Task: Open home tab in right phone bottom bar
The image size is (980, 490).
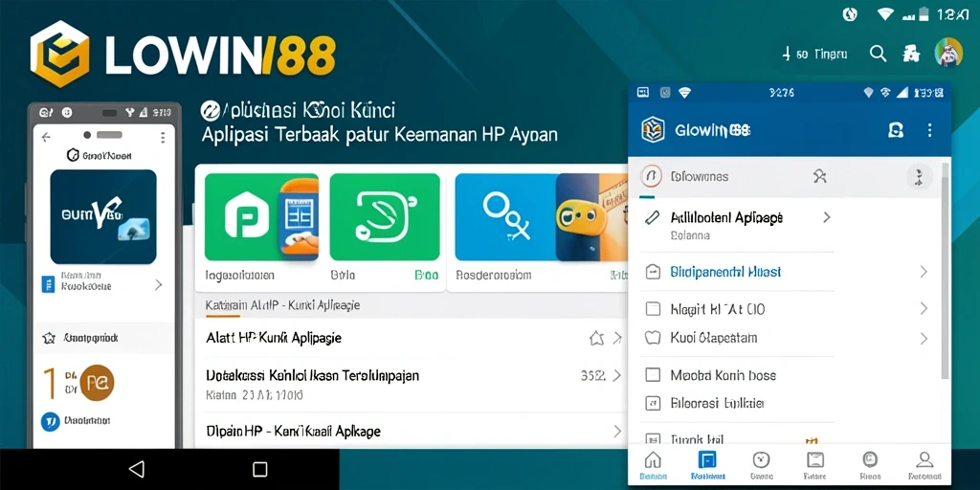Action: [x=653, y=466]
